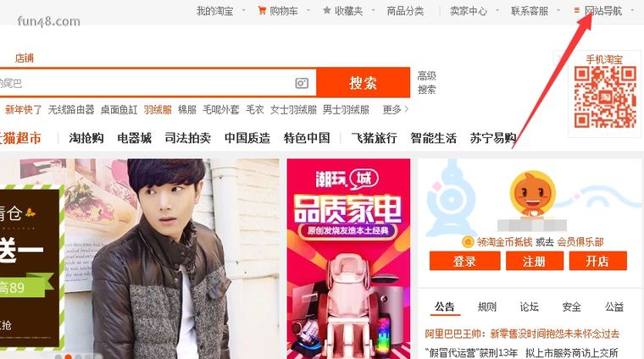Screen dimensions: 644x359
Task: Click the gold coin icon beside 领淘金币抵钱
Action: click(x=468, y=242)
